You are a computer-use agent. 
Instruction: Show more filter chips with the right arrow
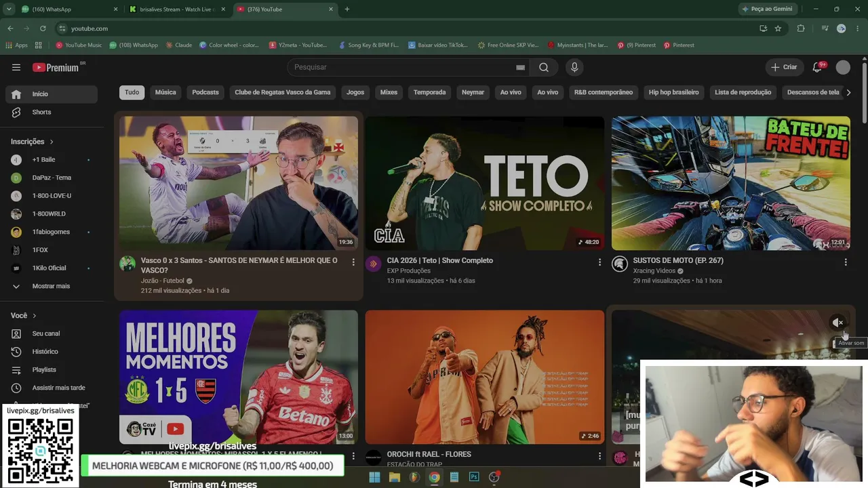coord(848,92)
